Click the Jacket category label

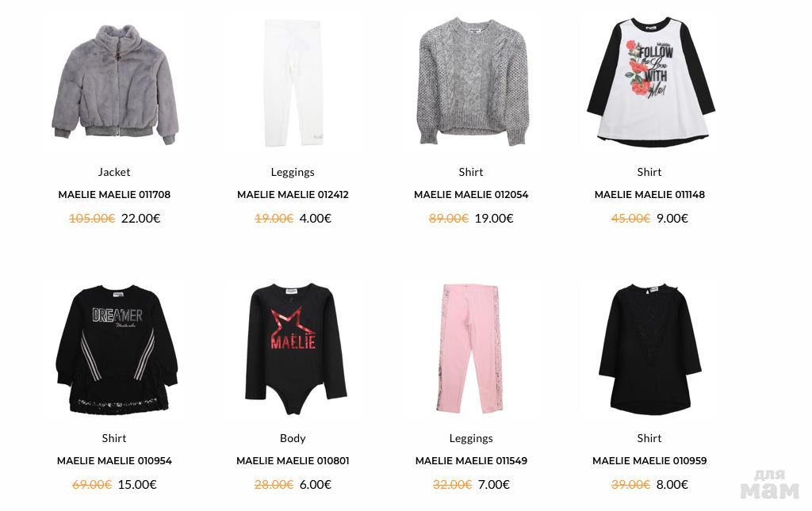[x=114, y=172]
